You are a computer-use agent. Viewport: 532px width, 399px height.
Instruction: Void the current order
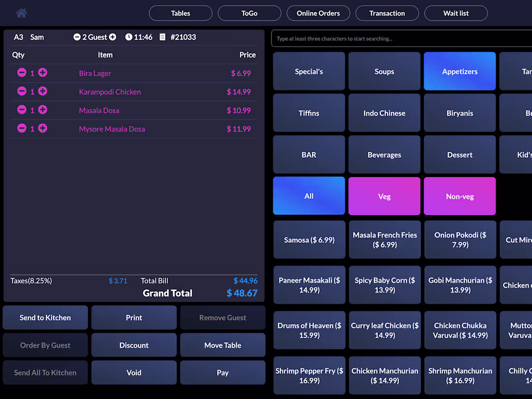point(134,372)
